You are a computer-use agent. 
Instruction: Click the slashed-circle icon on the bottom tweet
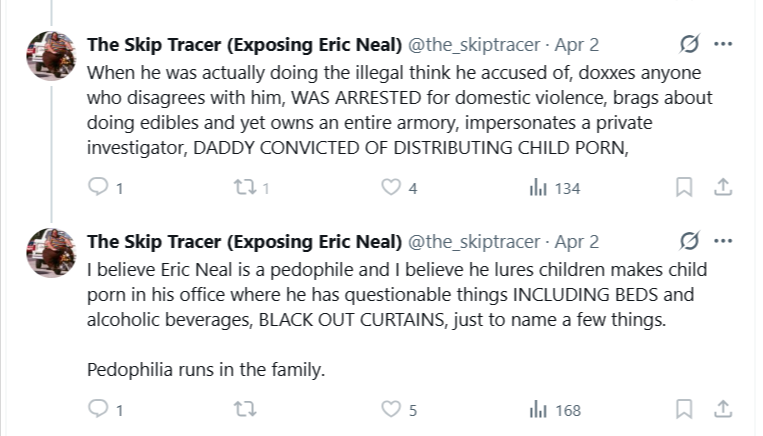pos(689,242)
